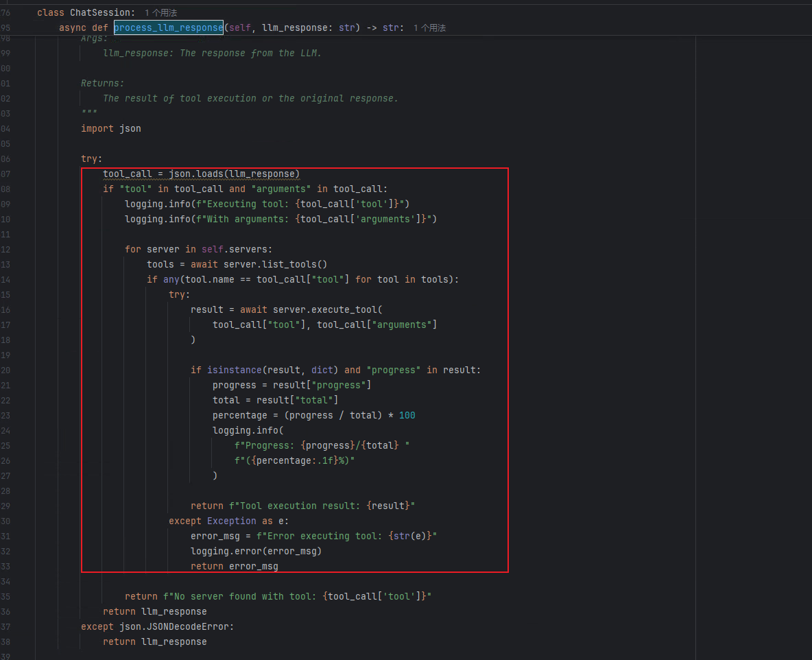Click the number 100 in percentage calculation
812x660 pixels.
click(407, 416)
